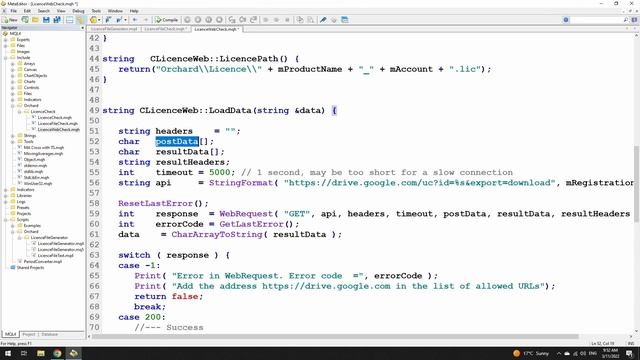This screenshot has width=640, height=360.
Task: Open the Window menu
Action: (115, 11)
